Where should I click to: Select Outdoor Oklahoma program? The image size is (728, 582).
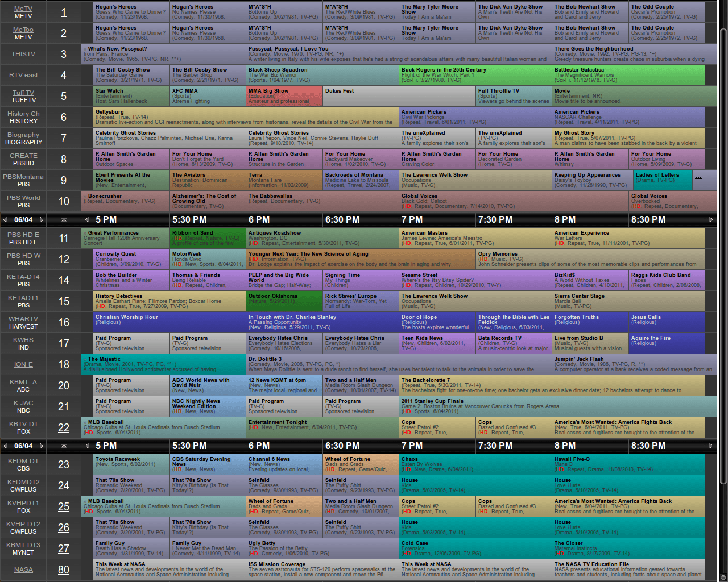point(284,301)
